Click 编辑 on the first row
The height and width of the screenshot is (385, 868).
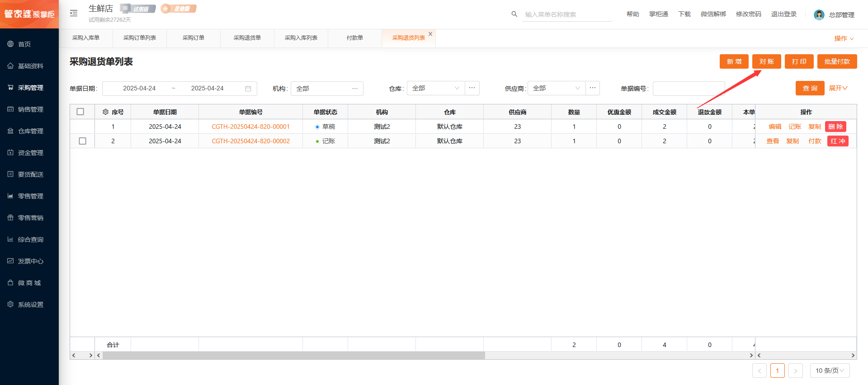click(x=775, y=127)
